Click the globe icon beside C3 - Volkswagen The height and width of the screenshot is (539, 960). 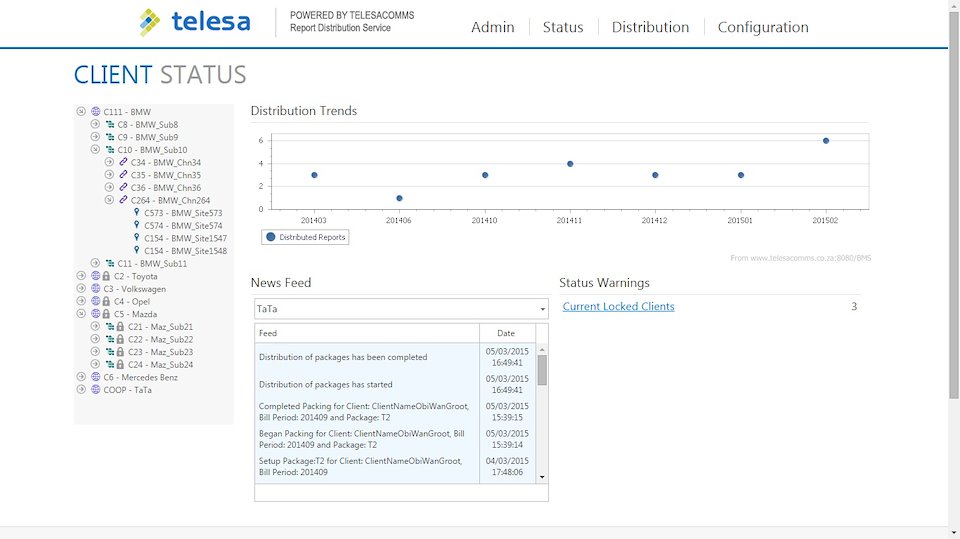click(x=96, y=288)
